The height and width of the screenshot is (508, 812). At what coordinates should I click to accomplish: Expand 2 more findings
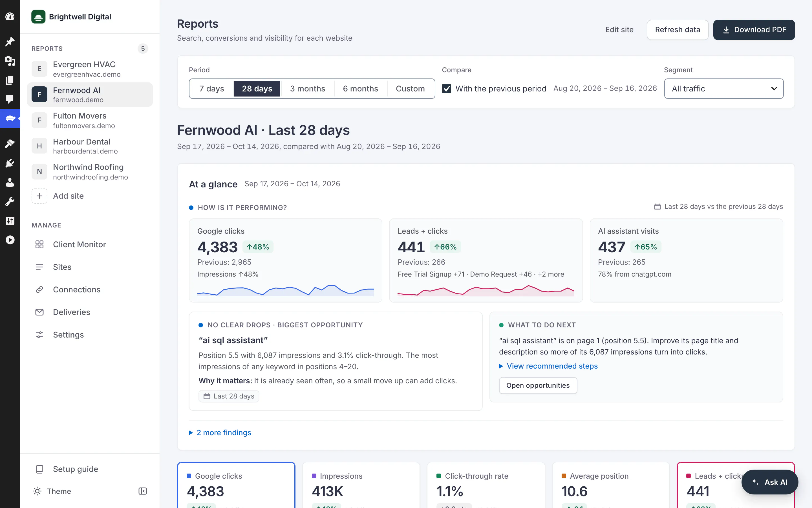coord(220,432)
